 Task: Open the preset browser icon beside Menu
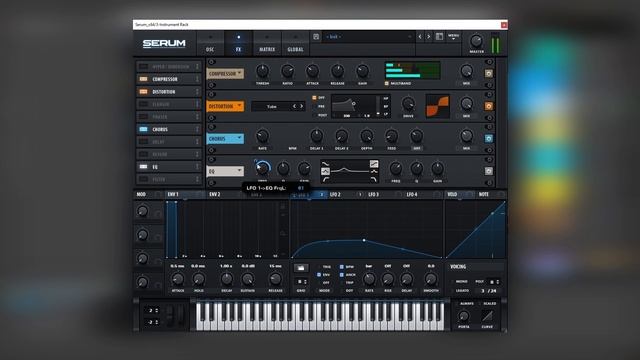[440, 37]
